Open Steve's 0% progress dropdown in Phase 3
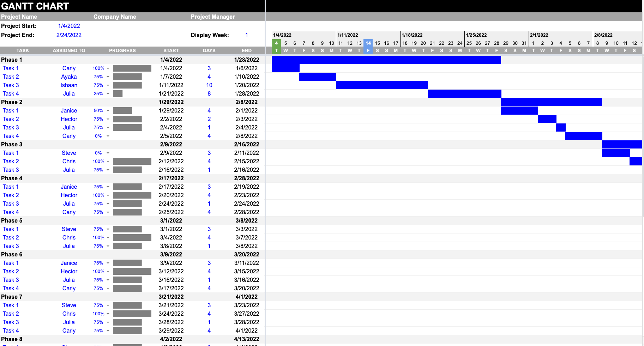This screenshot has height=346, width=644. (108, 153)
